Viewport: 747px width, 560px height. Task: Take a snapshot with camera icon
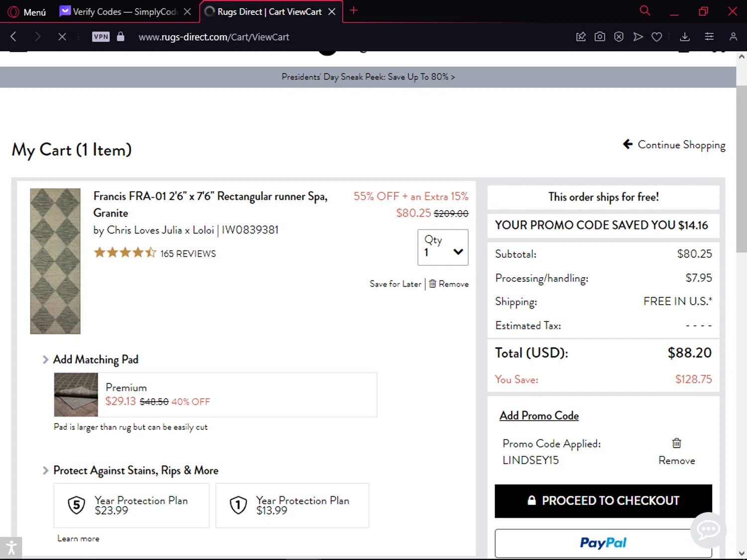[600, 36]
